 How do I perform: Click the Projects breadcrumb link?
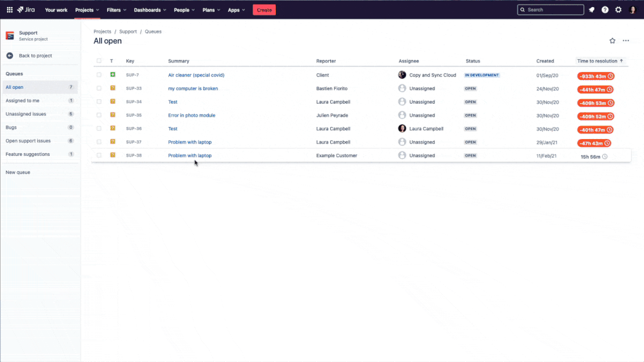click(102, 31)
